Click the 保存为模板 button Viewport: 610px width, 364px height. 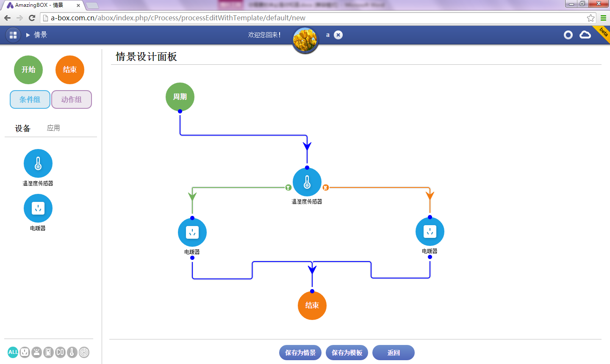click(347, 353)
